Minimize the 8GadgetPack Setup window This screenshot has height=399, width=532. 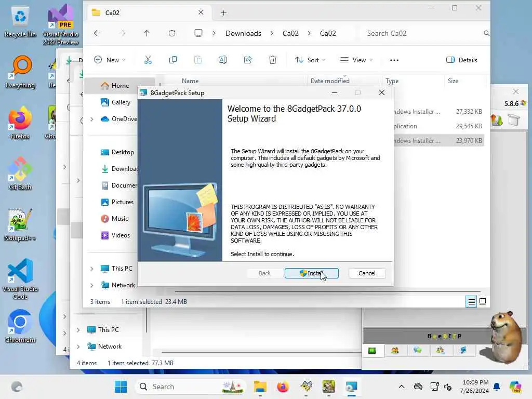coord(335,92)
